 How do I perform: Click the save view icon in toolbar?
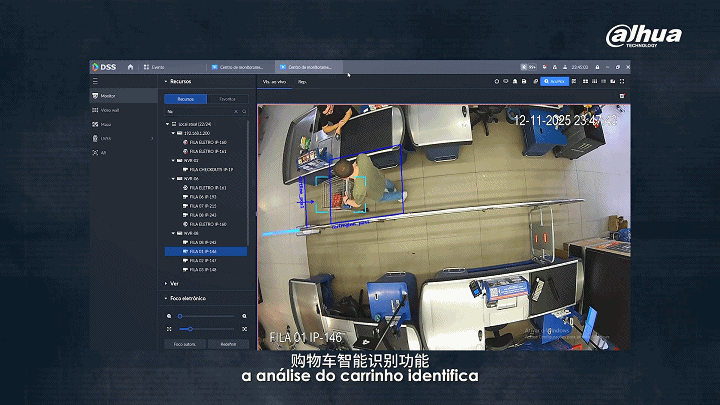[524, 81]
